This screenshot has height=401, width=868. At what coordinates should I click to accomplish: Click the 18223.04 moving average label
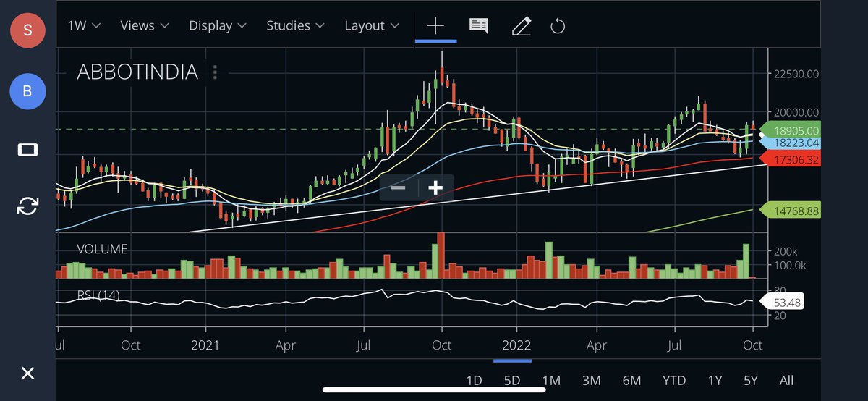[791, 143]
